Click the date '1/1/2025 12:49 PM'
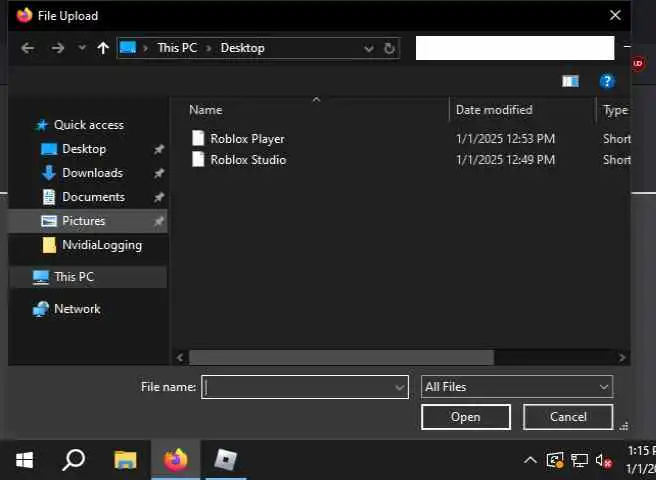 click(505, 159)
